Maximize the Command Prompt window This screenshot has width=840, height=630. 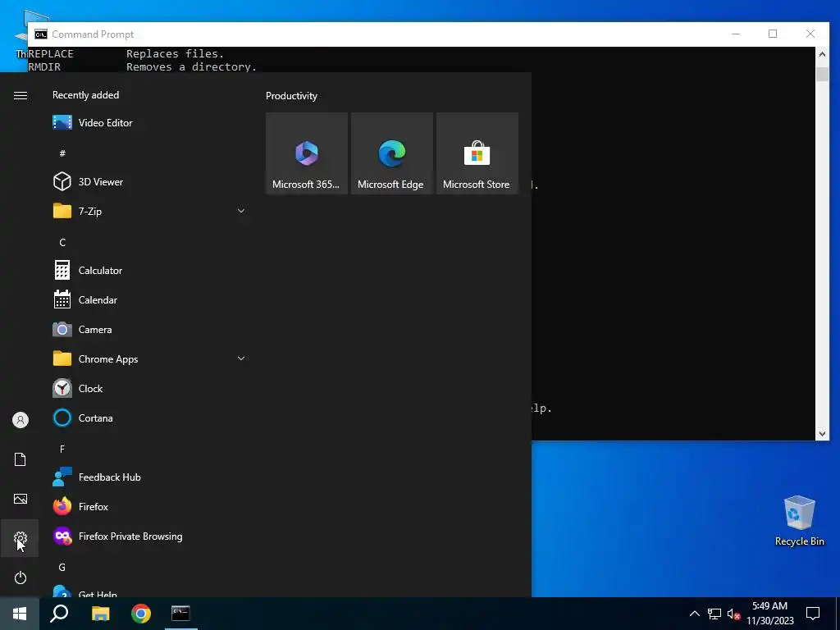click(773, 34)
